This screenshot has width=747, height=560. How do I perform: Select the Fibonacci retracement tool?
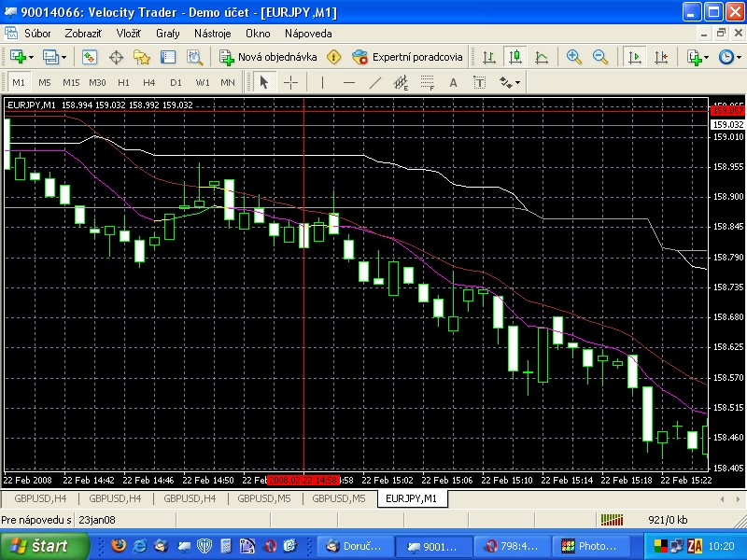[x=402, y=82]
